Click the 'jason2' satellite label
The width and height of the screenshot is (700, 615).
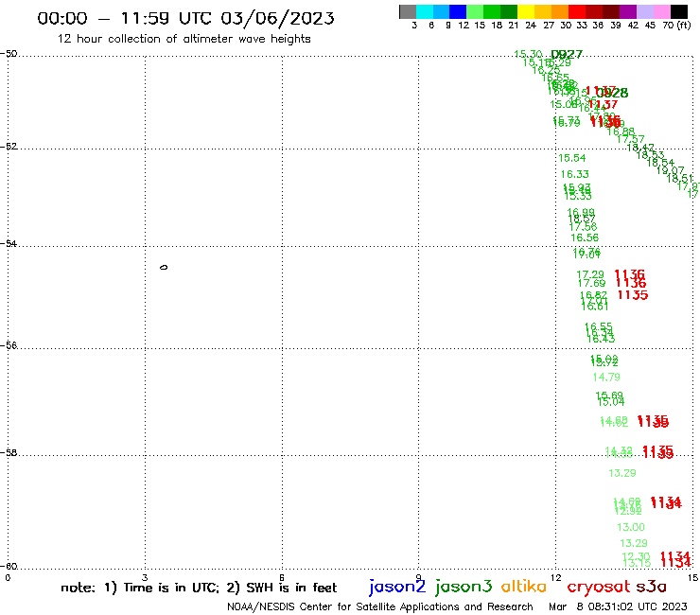(397, 587)
